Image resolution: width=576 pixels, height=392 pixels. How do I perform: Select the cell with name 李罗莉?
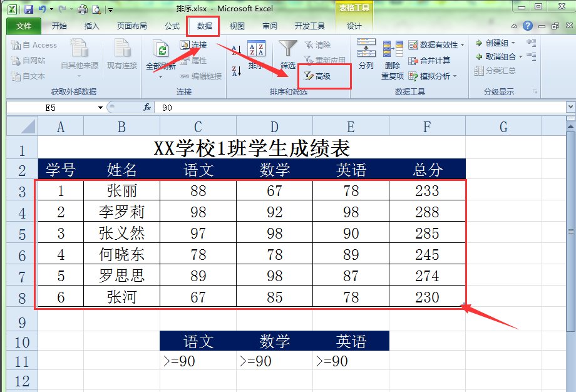[121, 212]
